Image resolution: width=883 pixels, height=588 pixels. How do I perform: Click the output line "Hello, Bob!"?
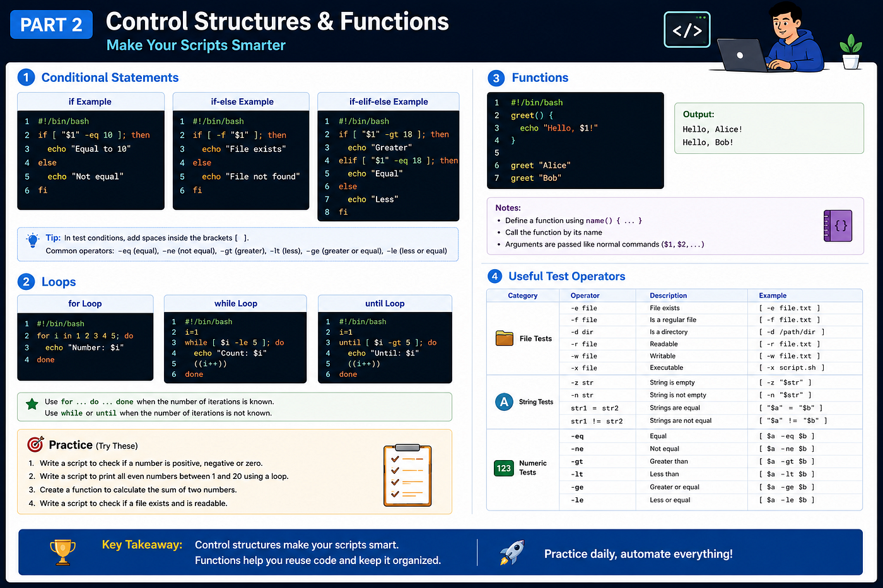708,142
